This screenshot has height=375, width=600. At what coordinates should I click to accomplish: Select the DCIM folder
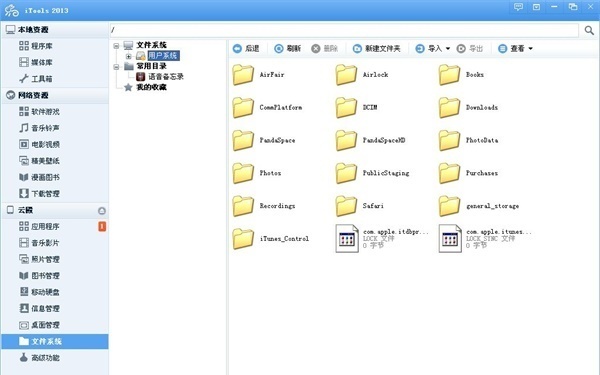[356, 108]
